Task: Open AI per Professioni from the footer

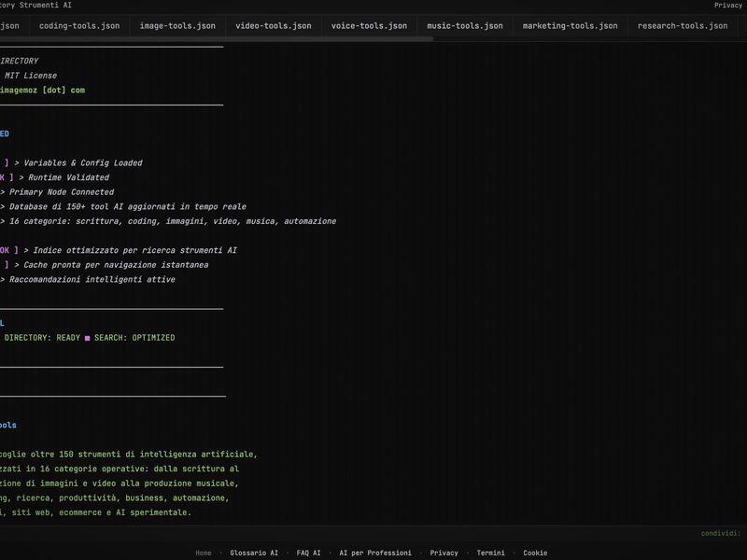Action: click(x=375, y=553)
